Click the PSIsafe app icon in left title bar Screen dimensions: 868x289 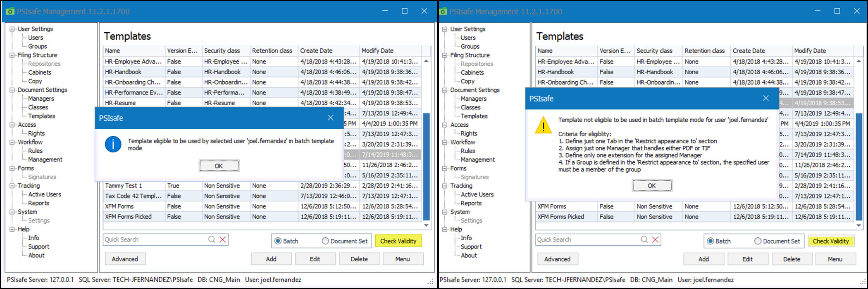pyautogui.click(x=10, y=12)
